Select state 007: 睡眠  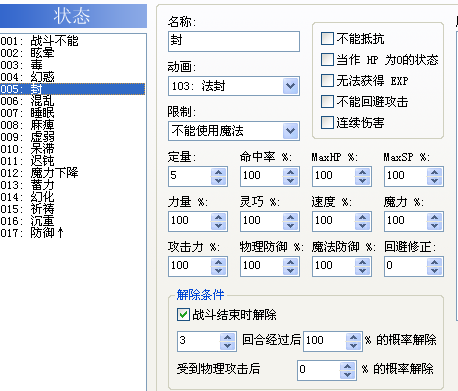73,113
